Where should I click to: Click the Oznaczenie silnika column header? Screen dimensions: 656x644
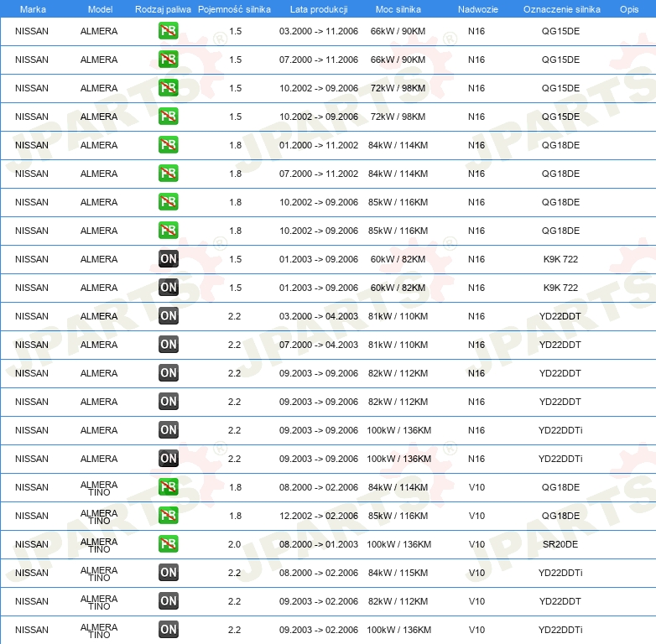[x=561, y=9]
